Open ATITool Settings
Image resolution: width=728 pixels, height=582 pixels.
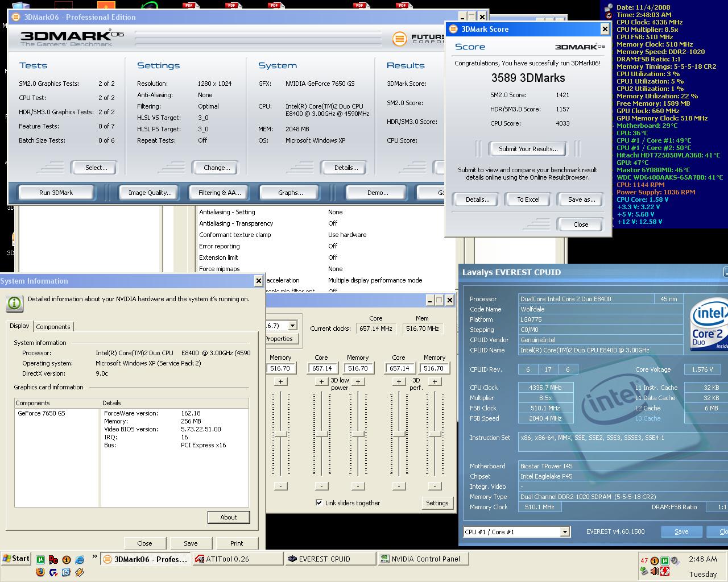coord(437,503)
